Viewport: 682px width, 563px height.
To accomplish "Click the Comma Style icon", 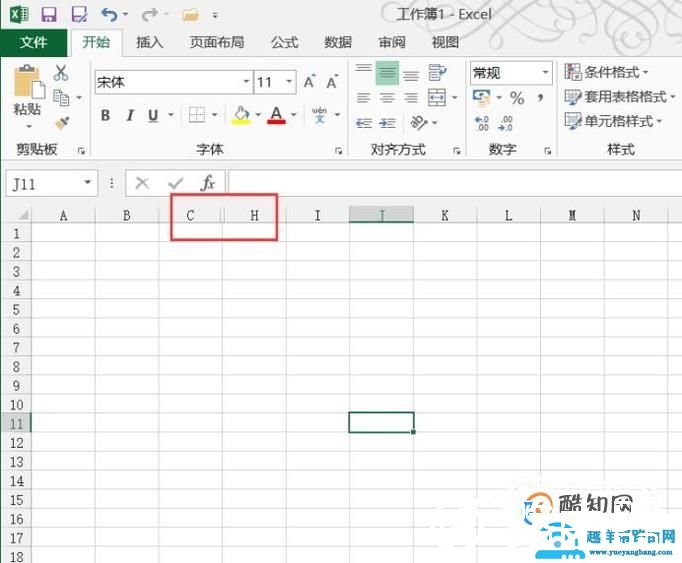I will click(x=540, y=97).
